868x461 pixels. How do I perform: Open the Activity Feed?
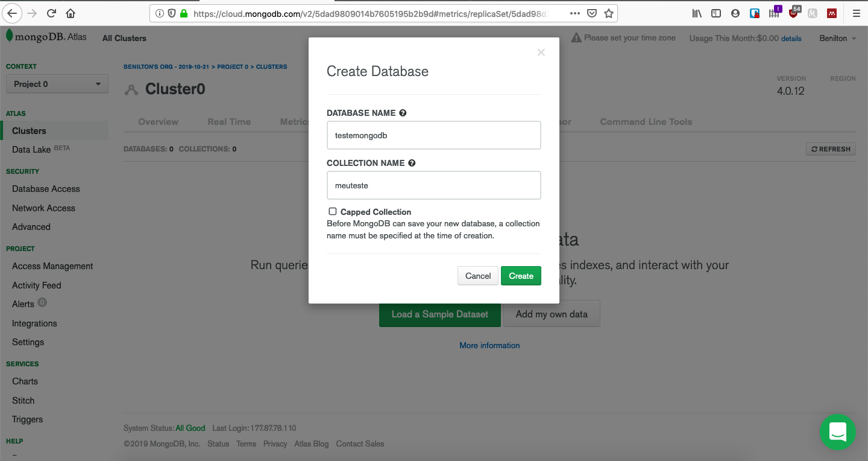pyautogui.click(x=37, y=285)
